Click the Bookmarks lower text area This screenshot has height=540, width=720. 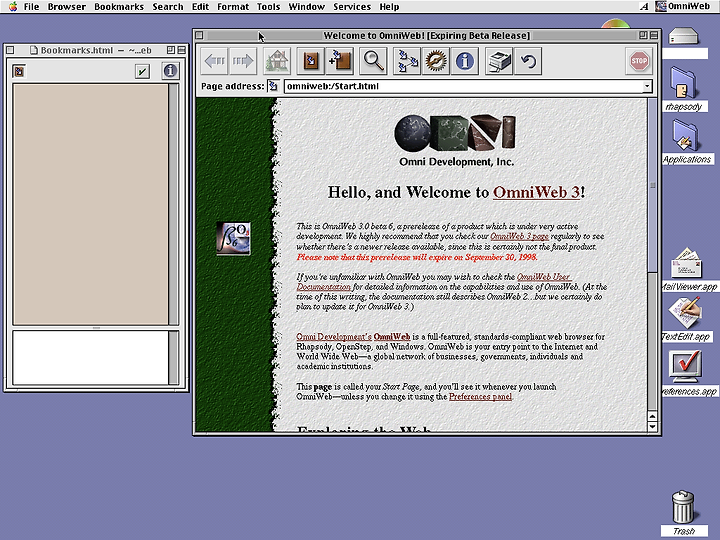click(x=90, y=357)
